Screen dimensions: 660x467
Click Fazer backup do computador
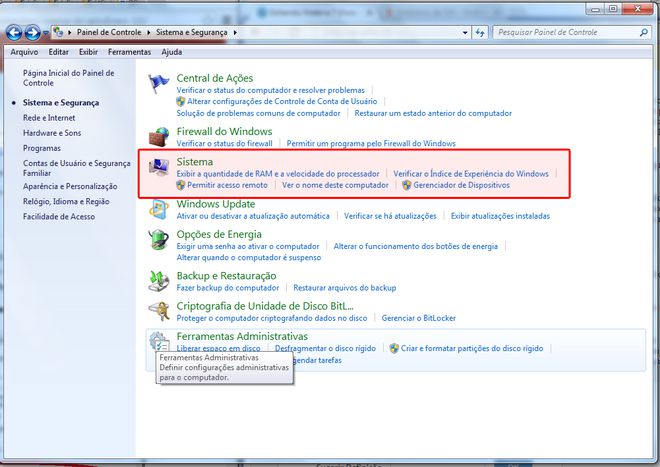coord(228,288)
